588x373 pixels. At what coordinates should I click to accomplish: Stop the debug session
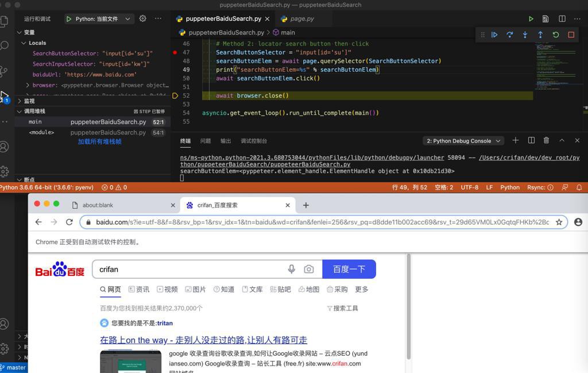point(571,35)
